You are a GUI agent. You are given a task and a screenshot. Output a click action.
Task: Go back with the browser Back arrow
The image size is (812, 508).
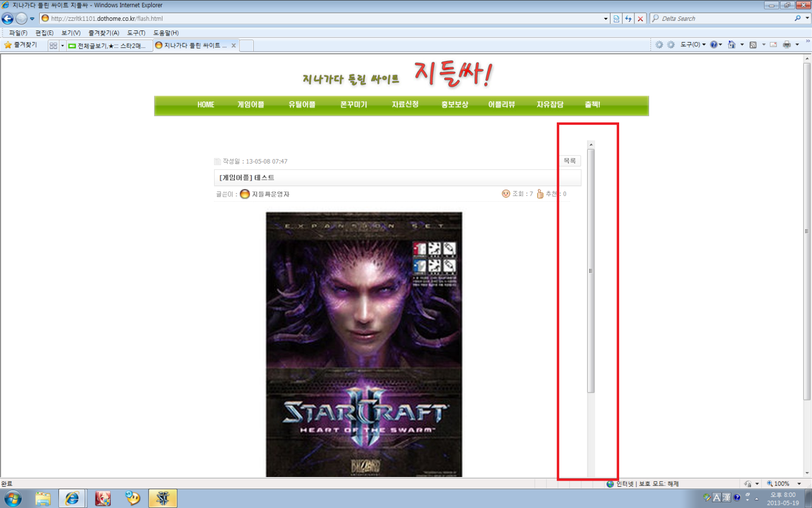(8, 19)
